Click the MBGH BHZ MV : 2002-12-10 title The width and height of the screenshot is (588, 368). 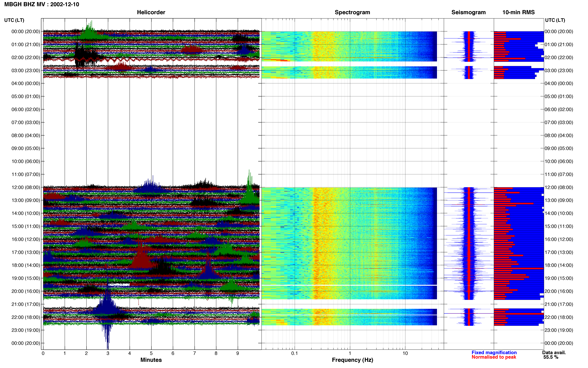point(42,4)
